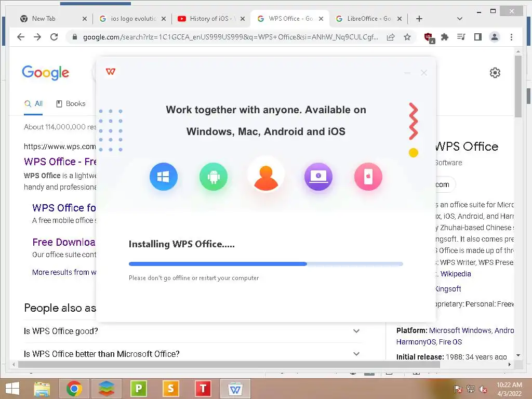This screenshot has height=399, width=532.
Task: Open the Kingsoft developer link
Action: point(448,289)
